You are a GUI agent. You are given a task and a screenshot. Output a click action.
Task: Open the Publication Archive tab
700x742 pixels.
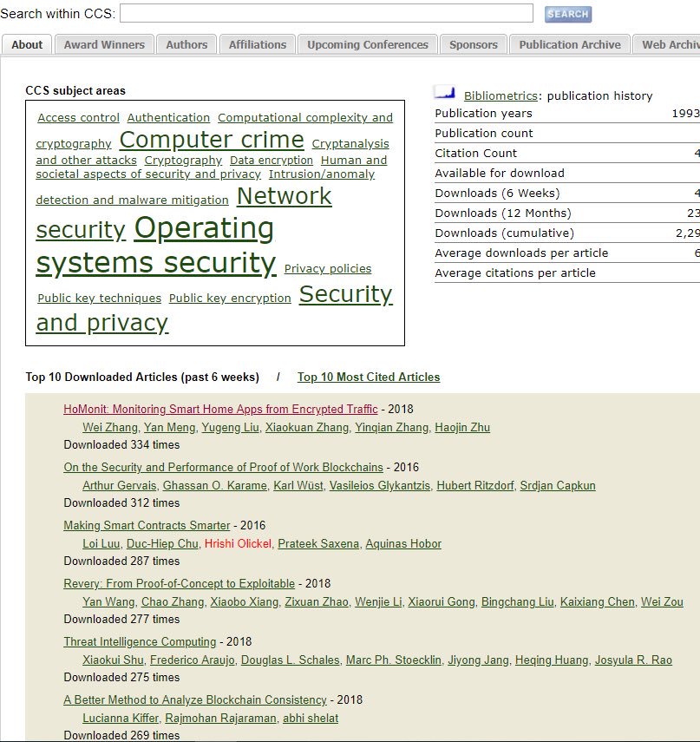(570, 44)
